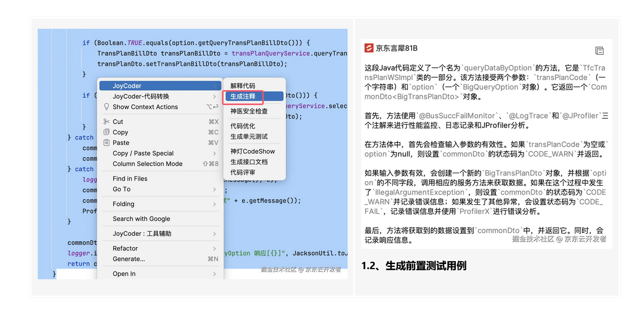
Task: Choose Copy from the context menu
Action: pyautogui.click(x=160, y=133)
